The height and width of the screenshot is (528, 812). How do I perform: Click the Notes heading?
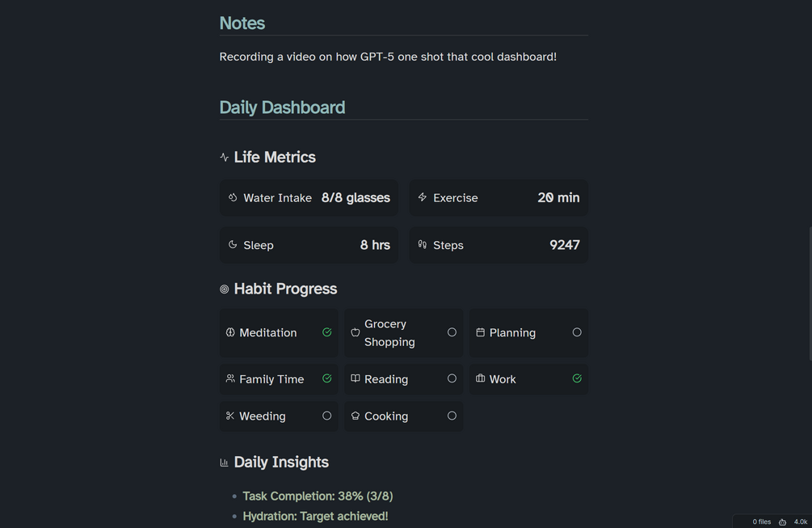tap(242, 23)
